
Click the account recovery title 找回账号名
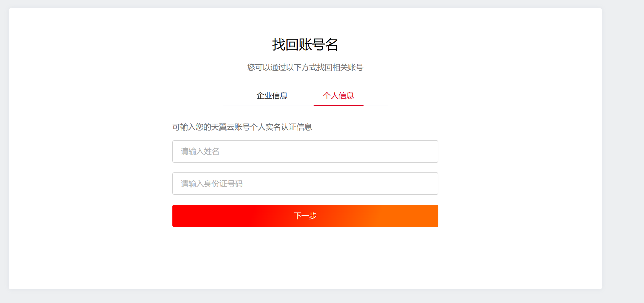click(x=305, y=45)
